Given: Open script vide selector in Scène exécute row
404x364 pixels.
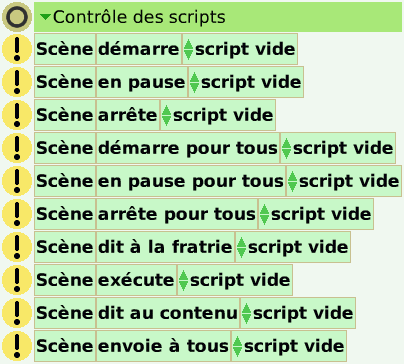Looking at the screenshot, I should click(x=183, y=280).
